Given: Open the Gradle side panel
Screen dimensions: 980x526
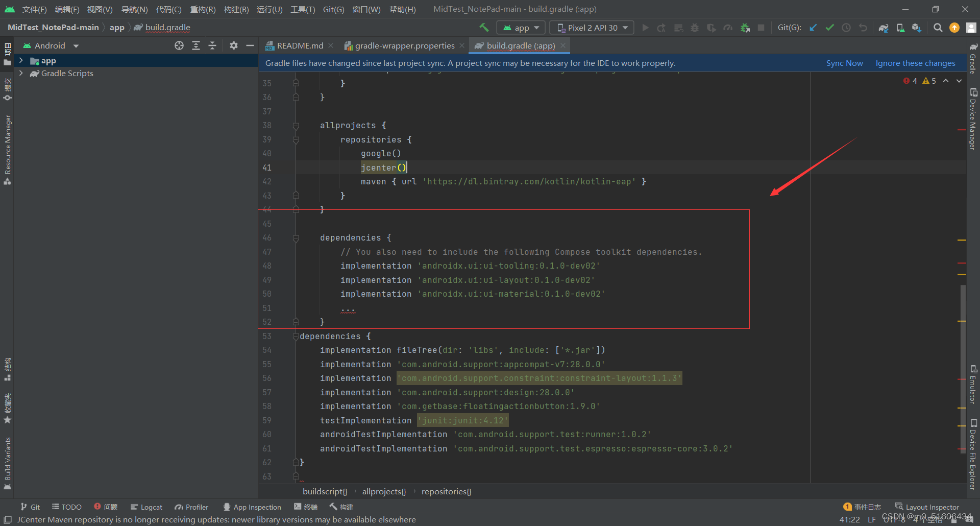Looking at the screenshot, I should coord(973,58).
